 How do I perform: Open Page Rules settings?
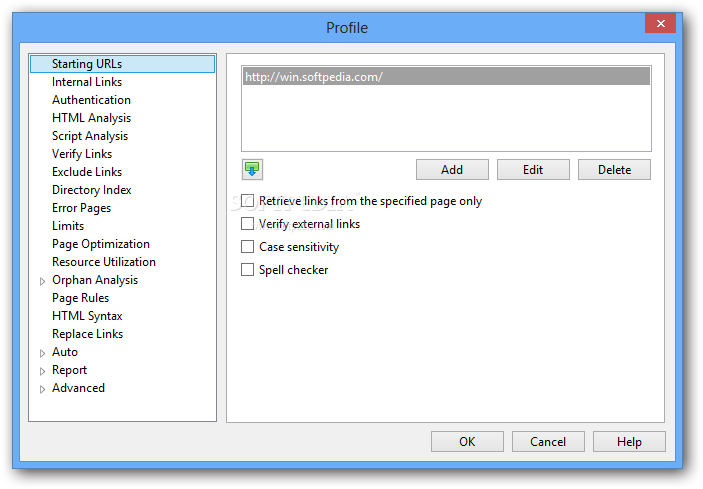tap(80, 298)
